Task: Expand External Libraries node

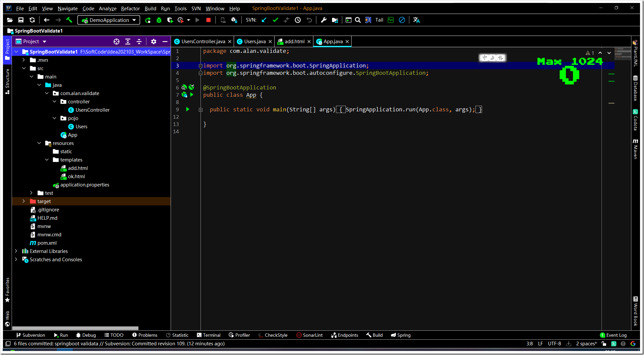Action: pyautogui.click(x=16, y=251)
